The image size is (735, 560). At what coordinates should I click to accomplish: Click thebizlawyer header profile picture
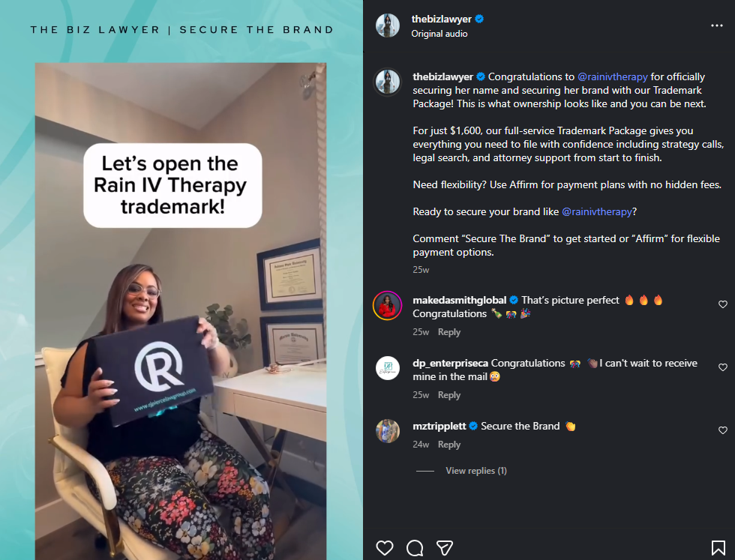tap(388, 25)
